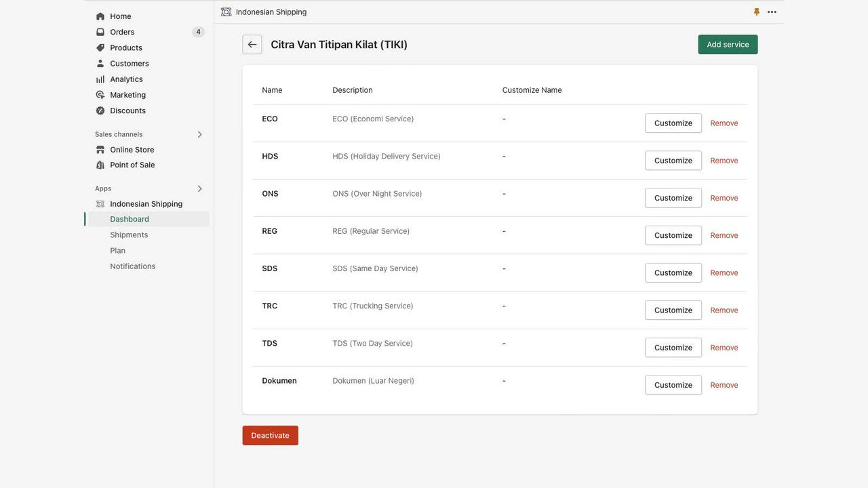Click the Add service button
Image resolution: width=868 pixels, height=488 pixels.
click(x=728, y=45)
